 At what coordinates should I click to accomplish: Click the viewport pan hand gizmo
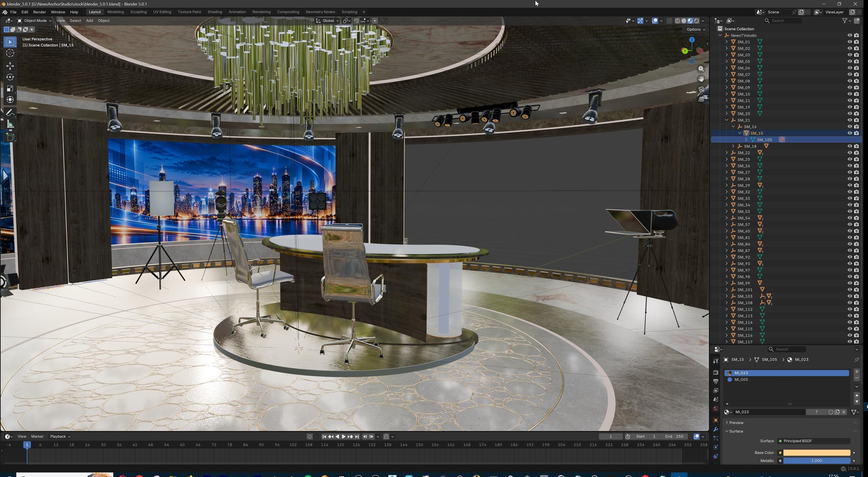click(x=701, y=79)
